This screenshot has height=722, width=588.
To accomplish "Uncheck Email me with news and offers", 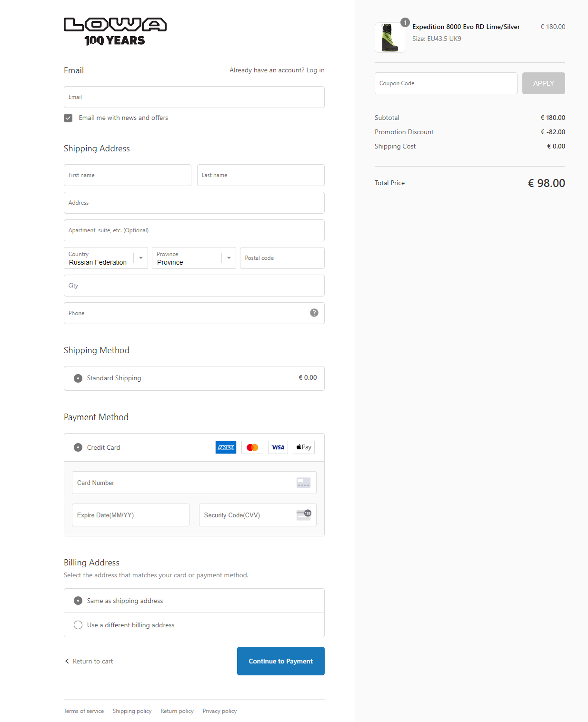I will (x=69, y=118).
